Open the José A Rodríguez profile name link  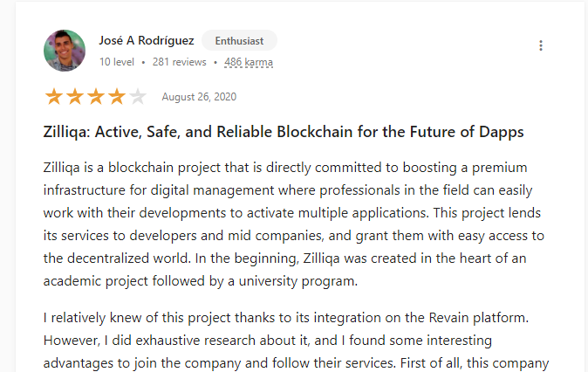pos(147,40)
